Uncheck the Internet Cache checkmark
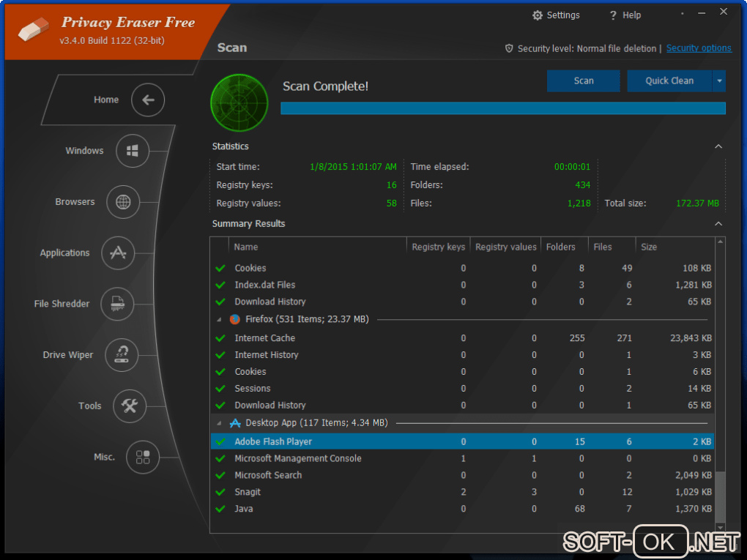 pos(220,338)
